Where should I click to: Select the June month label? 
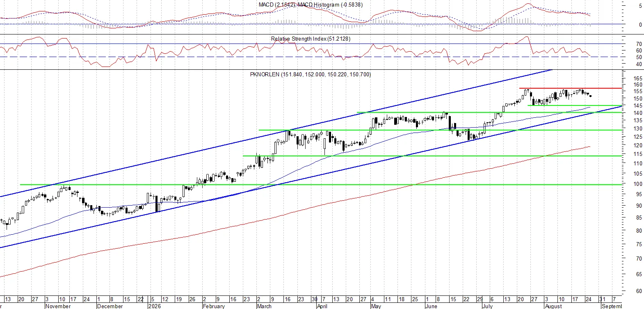click(x=431, y=306)
